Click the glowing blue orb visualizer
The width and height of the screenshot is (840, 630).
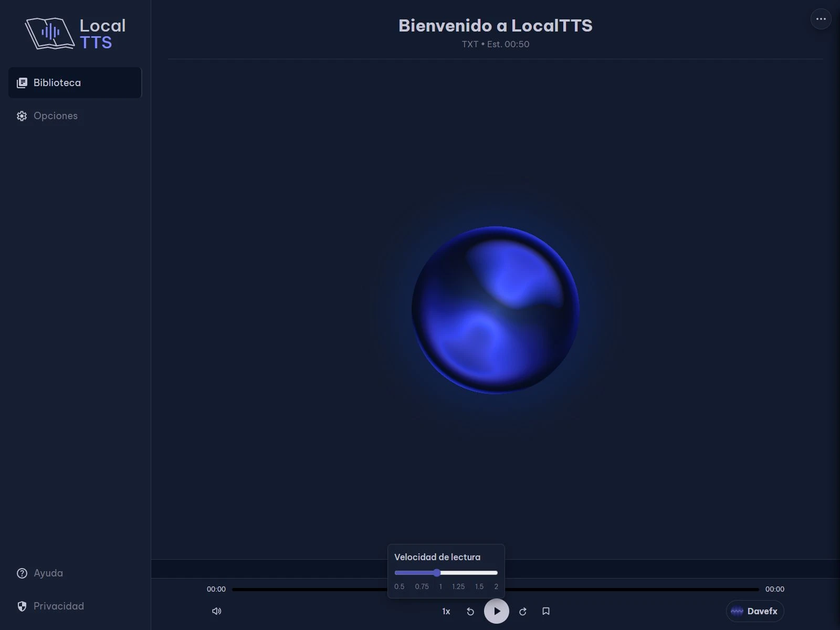point(496,310)
